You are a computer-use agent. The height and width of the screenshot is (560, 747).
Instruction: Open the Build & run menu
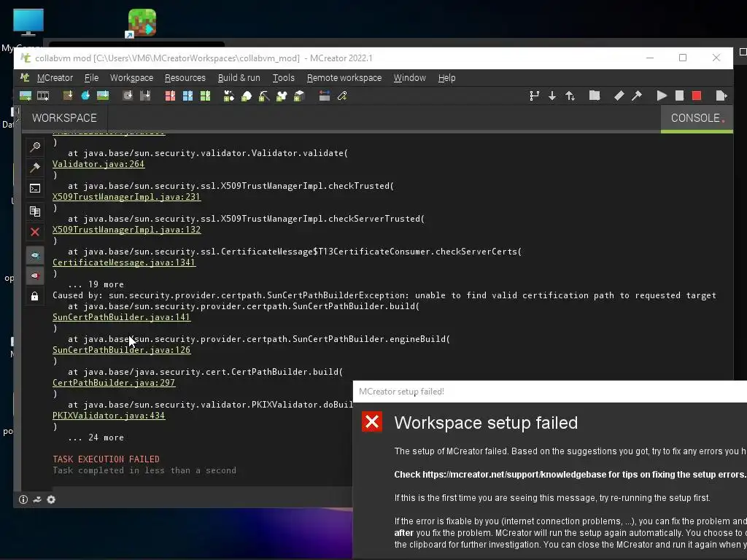point(239,77)
